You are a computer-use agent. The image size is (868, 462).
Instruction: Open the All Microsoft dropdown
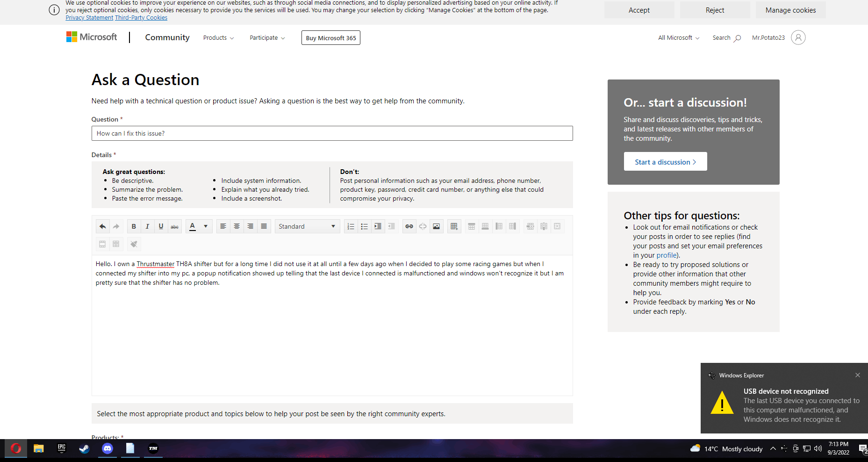click(x=679, y=38)
